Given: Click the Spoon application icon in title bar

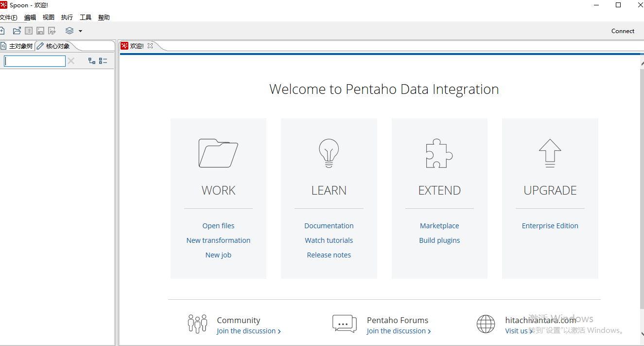Looking at the screenshot, I should 3,5.
